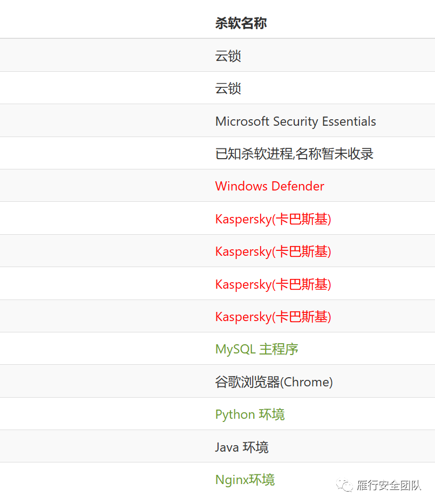435x504 pixels.
Task: Select the green MySQL 主程序 entry
Action: coord(256,349)
